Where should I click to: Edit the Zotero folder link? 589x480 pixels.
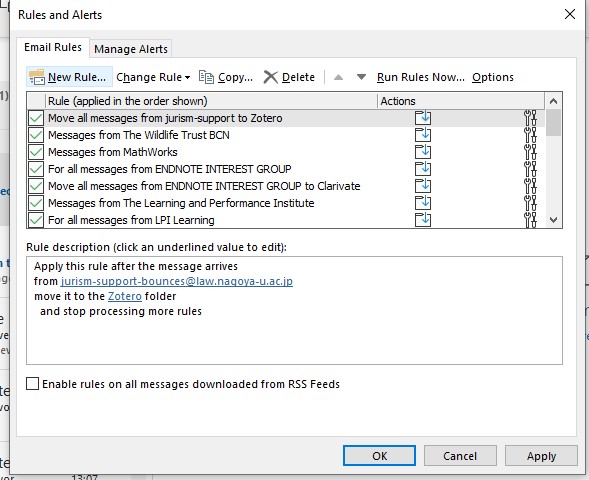tap(125, 296)
